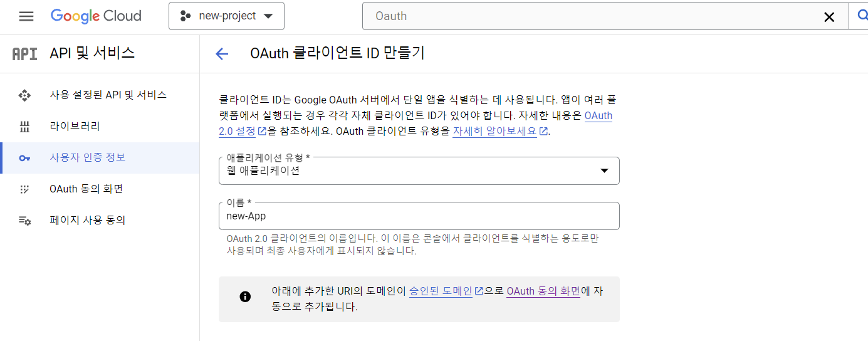Open 페이지 사용 동의 menu item

100,221
